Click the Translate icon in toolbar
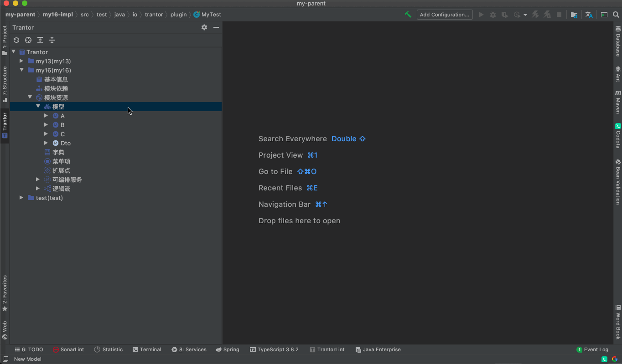 [x=589, y=15]
